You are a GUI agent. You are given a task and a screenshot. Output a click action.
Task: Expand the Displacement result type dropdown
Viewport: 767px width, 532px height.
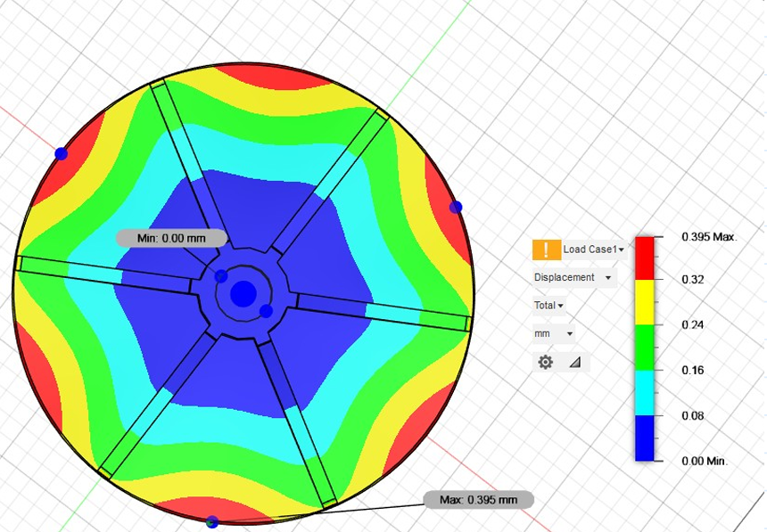coord(573,277)
